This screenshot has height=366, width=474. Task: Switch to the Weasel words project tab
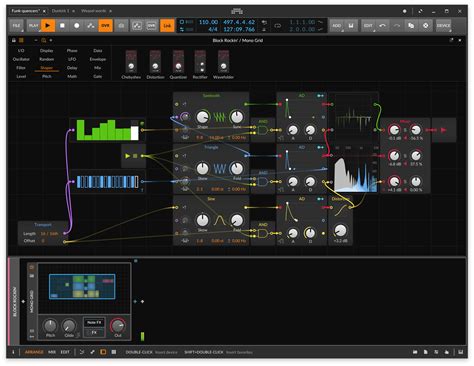click(x=94, y=11)
